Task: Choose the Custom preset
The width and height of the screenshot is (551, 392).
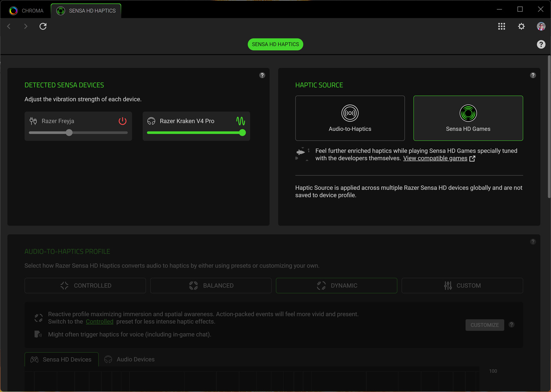Action: click(462, 286)
